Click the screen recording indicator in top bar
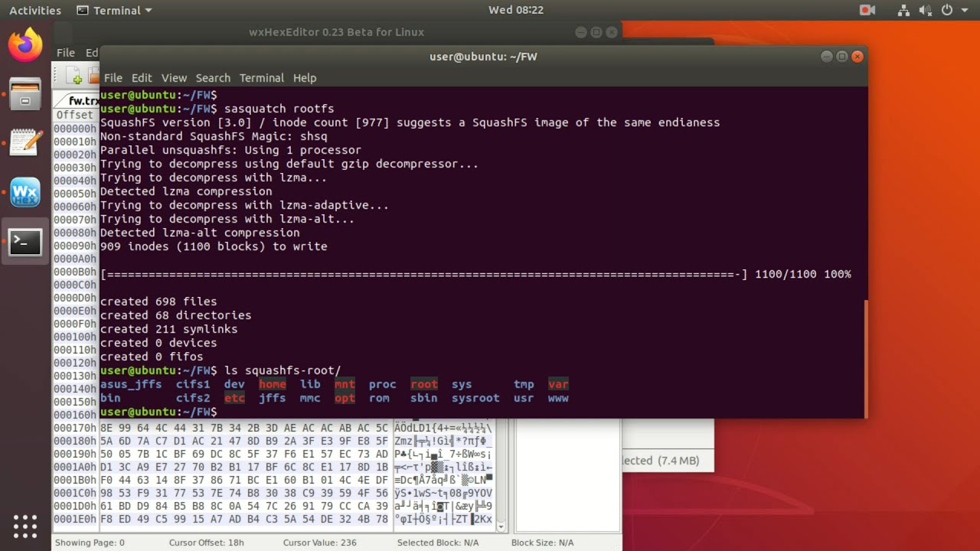Screen dimensions: 980x551 tap(867, 10)
